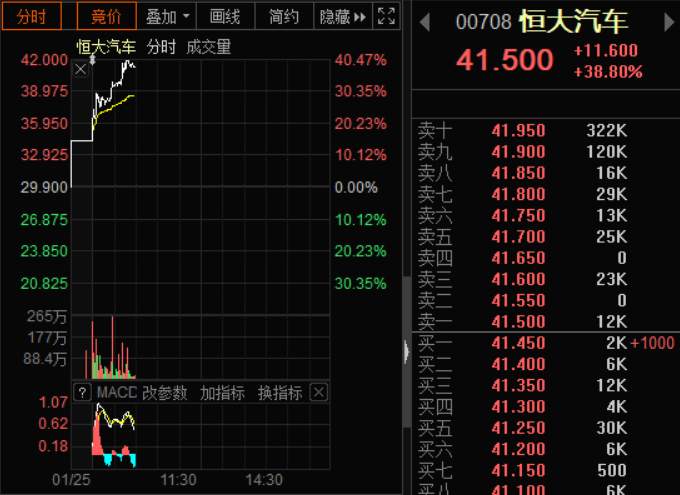Image resolution: width=680 pixels, height=495 pixels.
Task: Click 换指标 to change indicator
Action: pyautogui.click(x=280, y=393)
